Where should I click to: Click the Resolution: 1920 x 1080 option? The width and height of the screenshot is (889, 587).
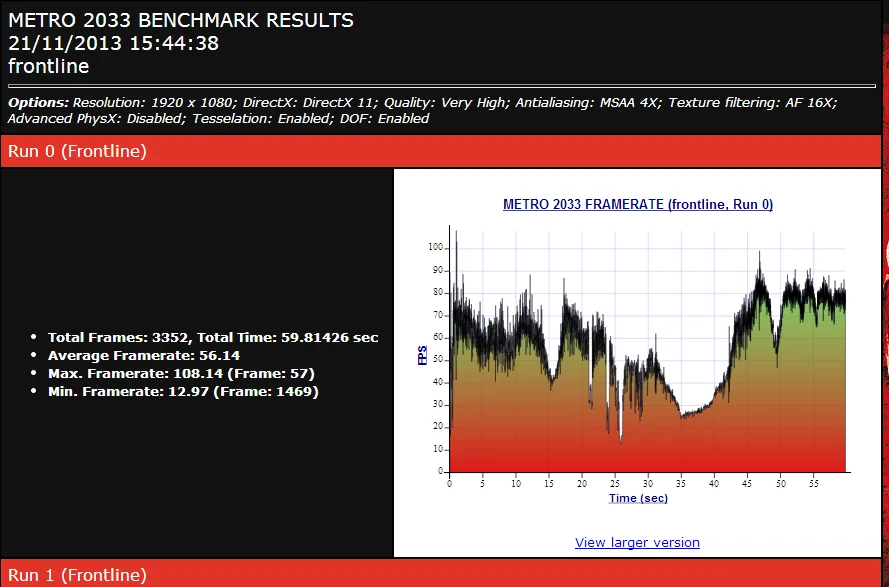click(x=153, y=103)
